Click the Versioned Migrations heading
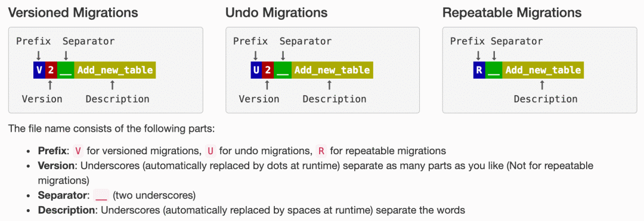 pyautogui.click(x=73, y=13)
